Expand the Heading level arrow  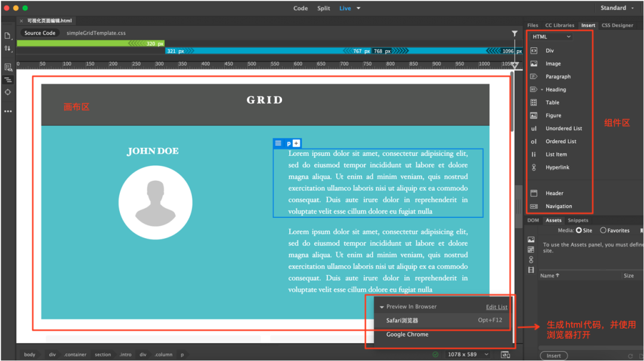541,90
